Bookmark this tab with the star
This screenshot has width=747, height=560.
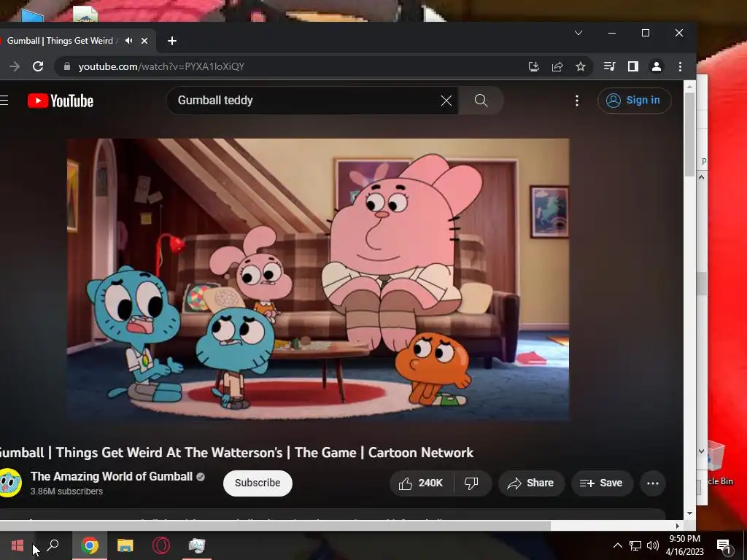[580, 66]
